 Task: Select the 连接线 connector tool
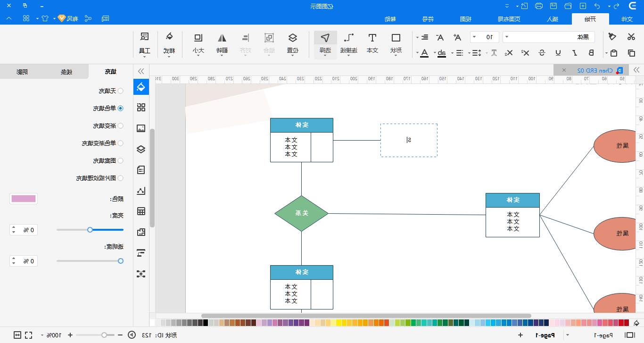click(349, 43)
